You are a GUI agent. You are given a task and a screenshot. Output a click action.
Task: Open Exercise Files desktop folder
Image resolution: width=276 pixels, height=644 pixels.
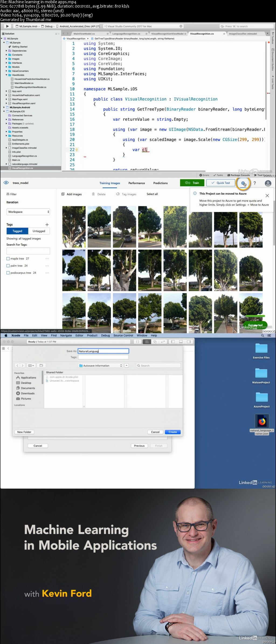click(x=261, y=351)
